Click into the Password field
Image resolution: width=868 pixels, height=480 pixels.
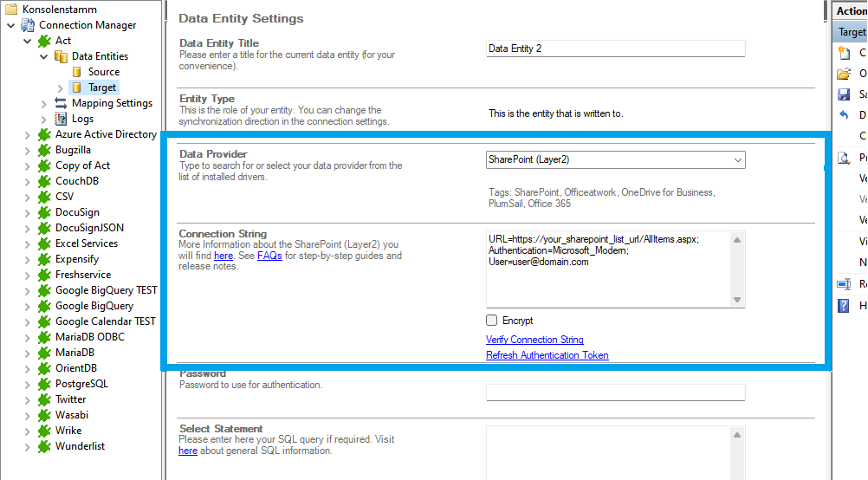[x=616, y=392]
